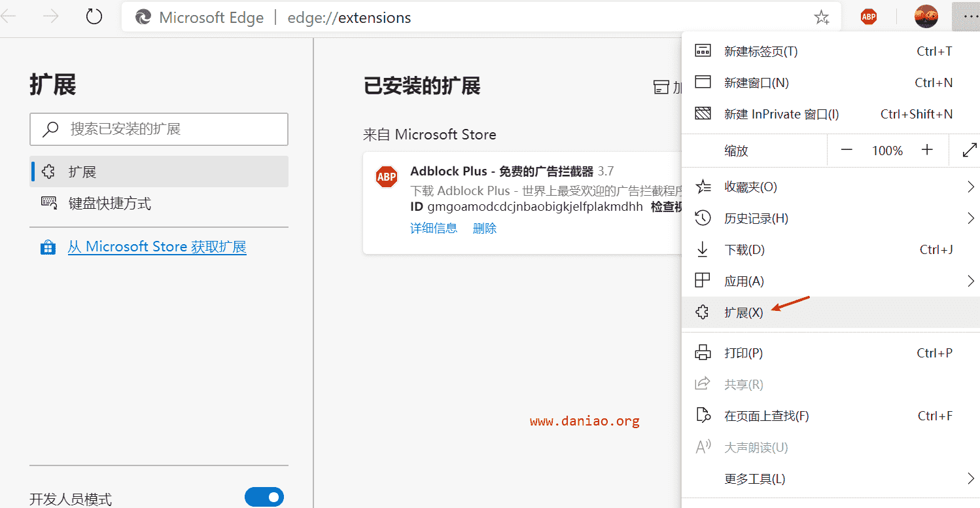Viewport: 980px width, 508px height.
Task: Click the keyboard icon beside 键盘快捷方式
Action: pyautogui.click(x=49, y=203)
